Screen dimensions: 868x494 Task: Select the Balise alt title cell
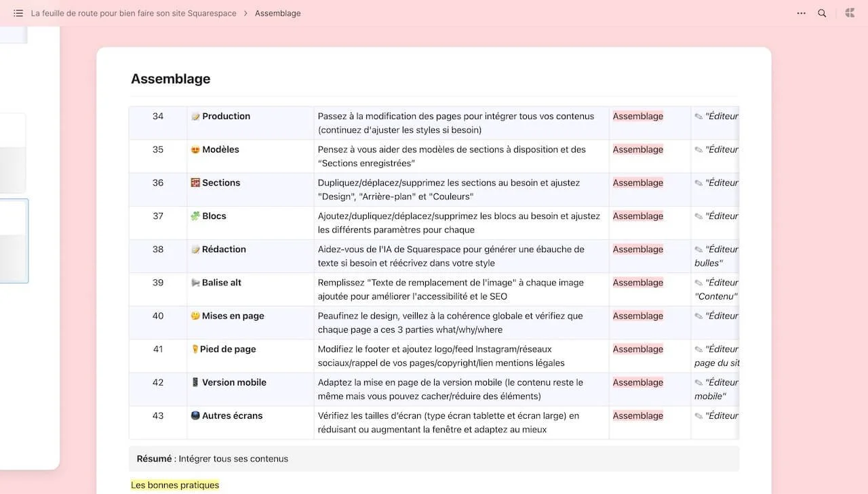(x=250, y=289)
